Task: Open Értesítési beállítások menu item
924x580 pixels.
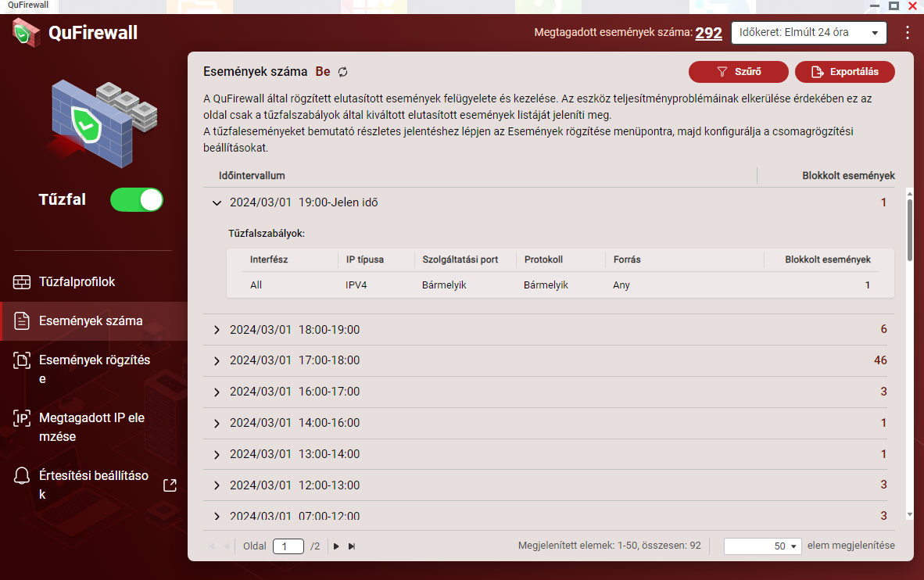Action: point(95,485)
